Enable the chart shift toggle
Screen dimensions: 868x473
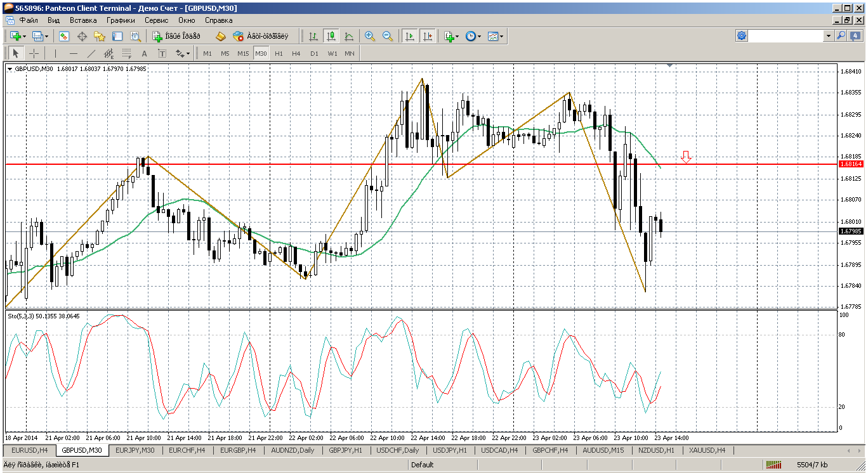click(x=428, y=37)
